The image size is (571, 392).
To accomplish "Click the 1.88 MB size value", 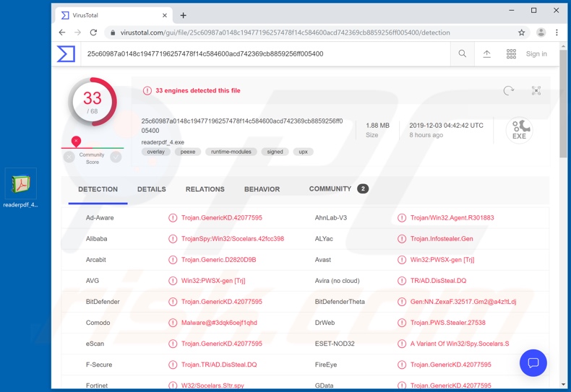I will point(377,126).
